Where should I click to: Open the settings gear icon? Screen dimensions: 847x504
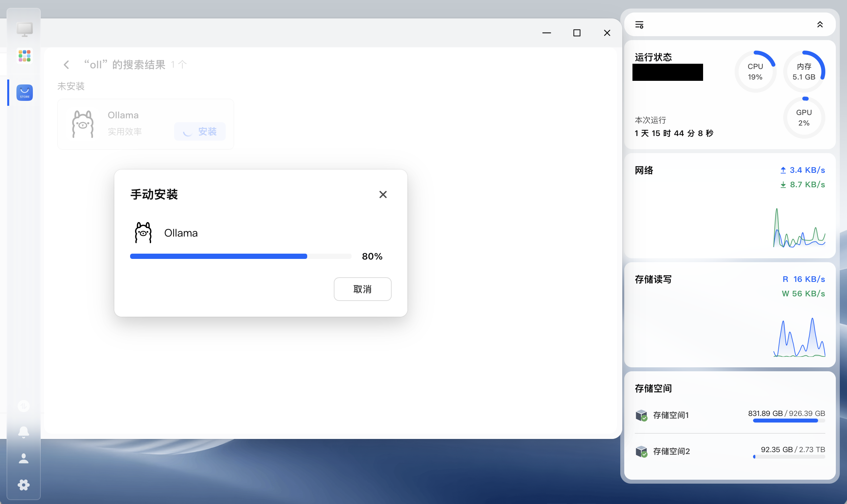point(23,485)
